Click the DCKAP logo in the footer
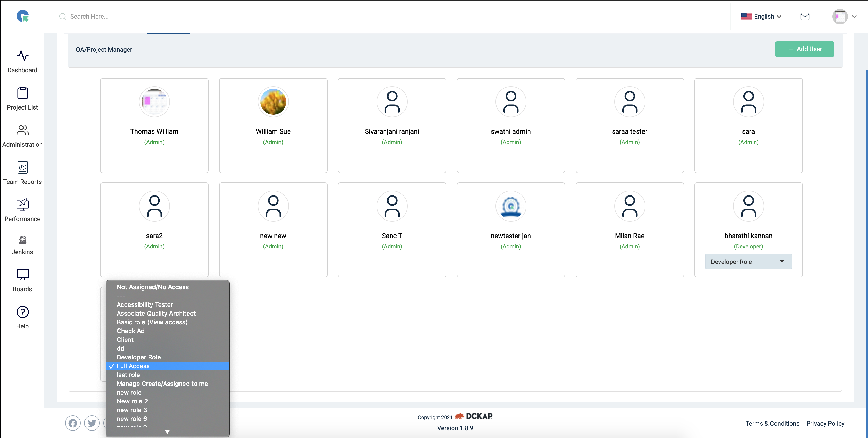Image resolution: width=868 pixels, height=438 pixels. (474, 416)
